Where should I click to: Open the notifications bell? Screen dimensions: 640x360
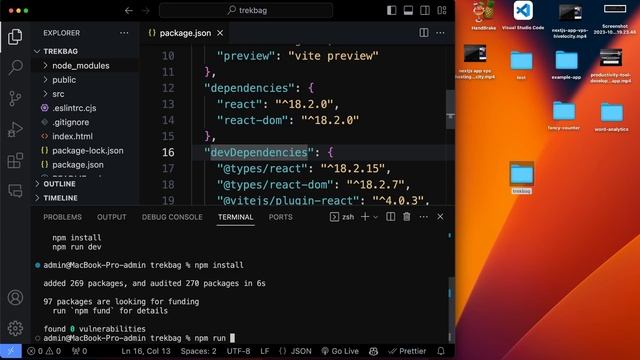point(441,351)
